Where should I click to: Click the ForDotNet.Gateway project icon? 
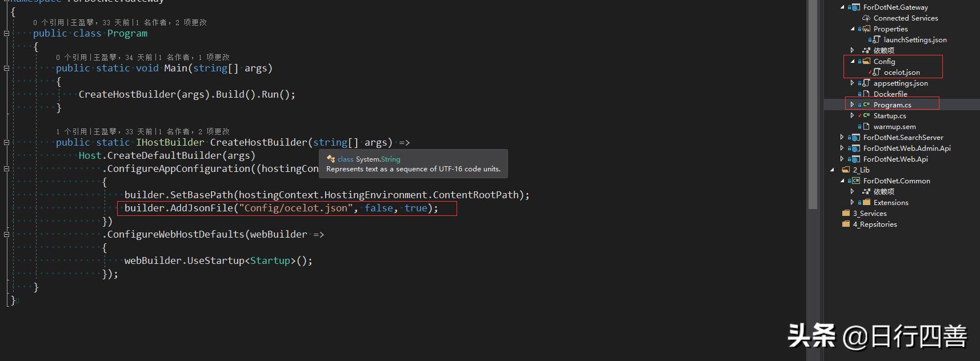pos(855,7)
